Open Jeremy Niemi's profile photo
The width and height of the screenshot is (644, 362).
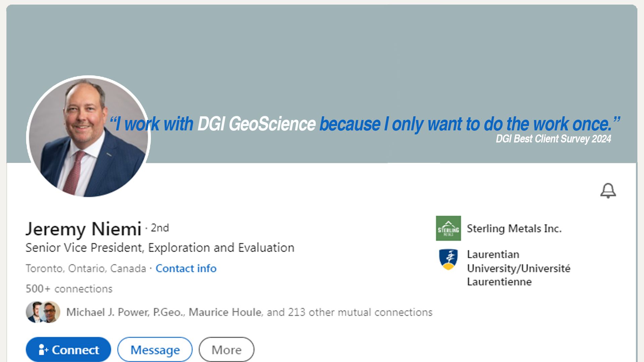pos(89,137)
